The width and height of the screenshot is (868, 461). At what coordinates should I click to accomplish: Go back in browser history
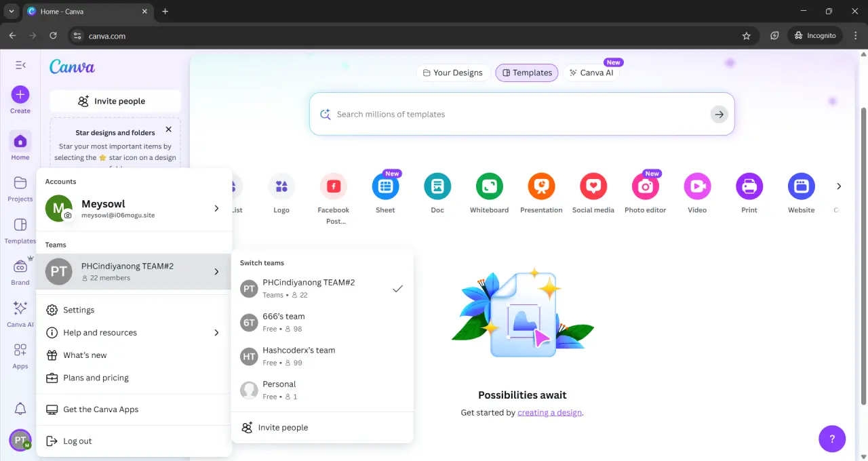coord(12,36)
